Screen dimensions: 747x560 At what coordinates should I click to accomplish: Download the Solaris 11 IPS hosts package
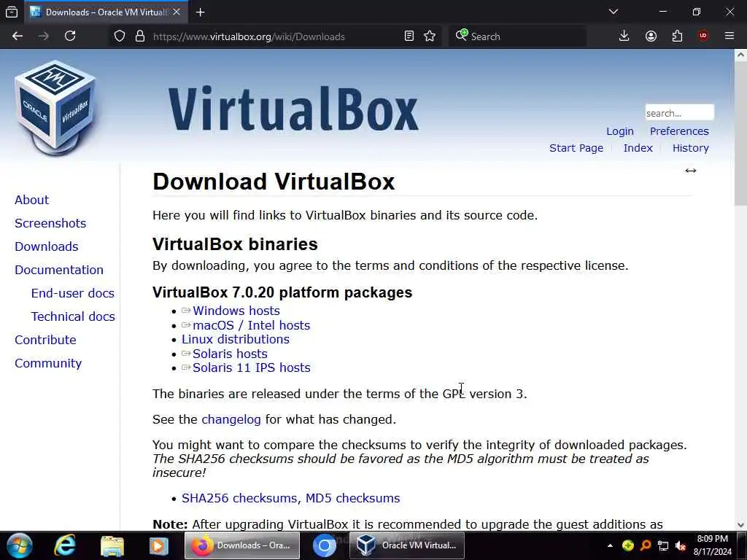[x=251, y=368]
